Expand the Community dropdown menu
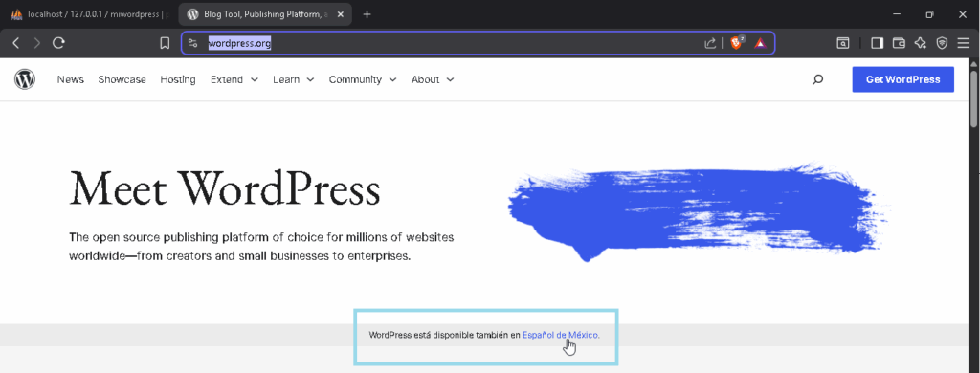 point(363,79)
